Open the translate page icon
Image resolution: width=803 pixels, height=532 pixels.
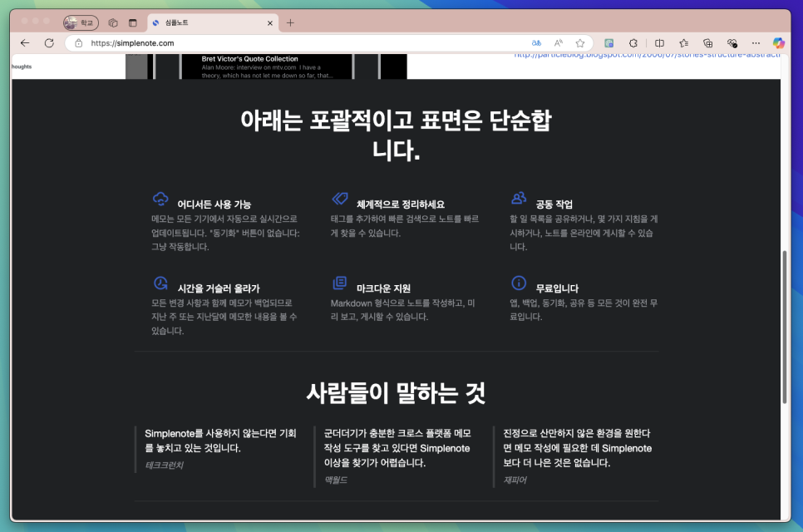pyautogui.click(x=536, y=43)
